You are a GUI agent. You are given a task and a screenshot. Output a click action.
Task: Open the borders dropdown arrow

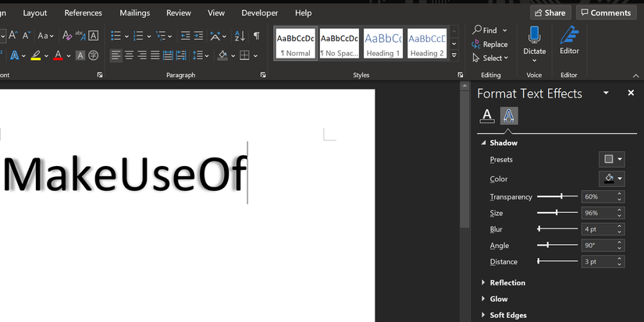point(255,55)
